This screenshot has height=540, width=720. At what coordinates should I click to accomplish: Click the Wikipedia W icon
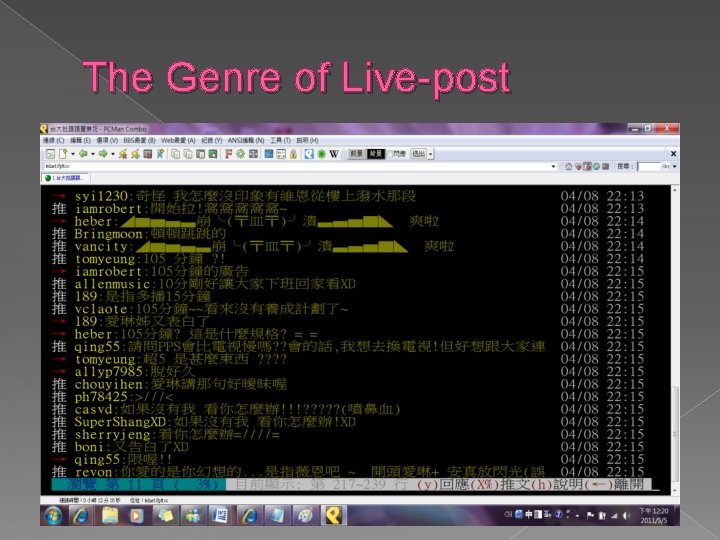[x=334, y=154]
